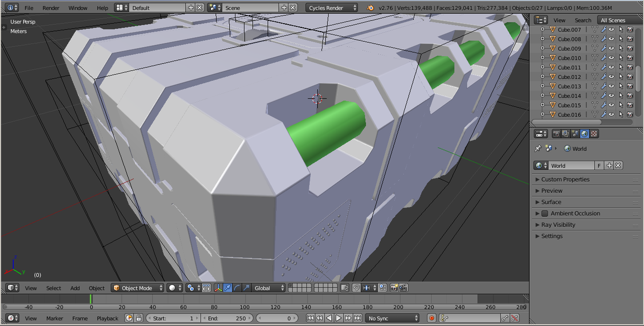The image size is (644, 326).
Task: Select Cube.014 in the outliner
Action: pyautogui.click(x=569, y=95)
